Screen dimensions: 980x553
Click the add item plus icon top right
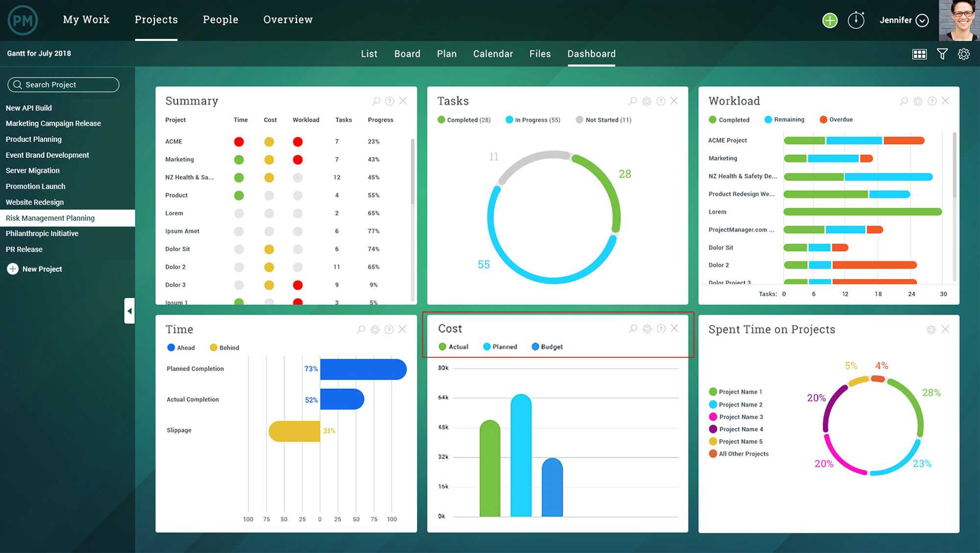coord(829,19)
